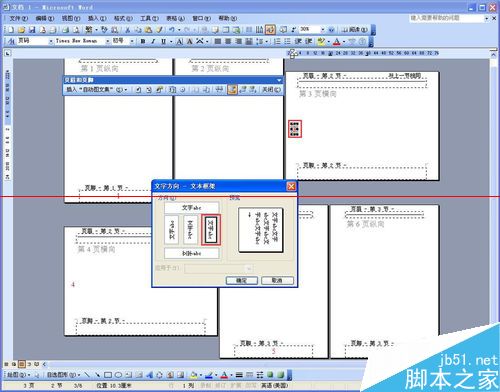Open the View (视图) menu
The height and width of the screenshot is (392, 500).
pyautogui.click(x=71, y=18)
